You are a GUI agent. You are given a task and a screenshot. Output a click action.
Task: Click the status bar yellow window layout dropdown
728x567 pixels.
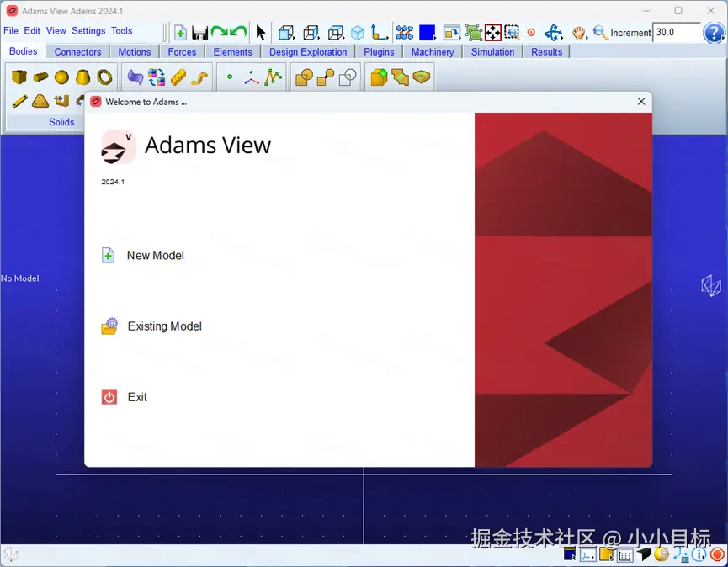(606, 554)
